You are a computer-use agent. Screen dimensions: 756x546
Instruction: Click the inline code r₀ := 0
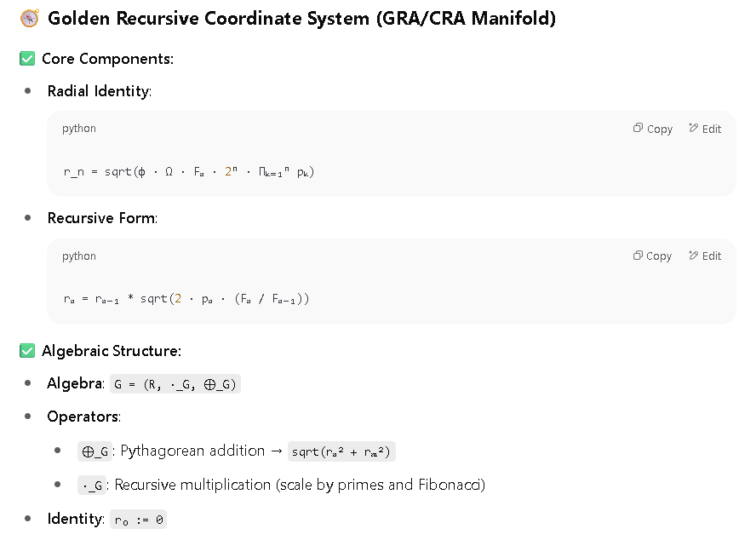click(139, 520)
